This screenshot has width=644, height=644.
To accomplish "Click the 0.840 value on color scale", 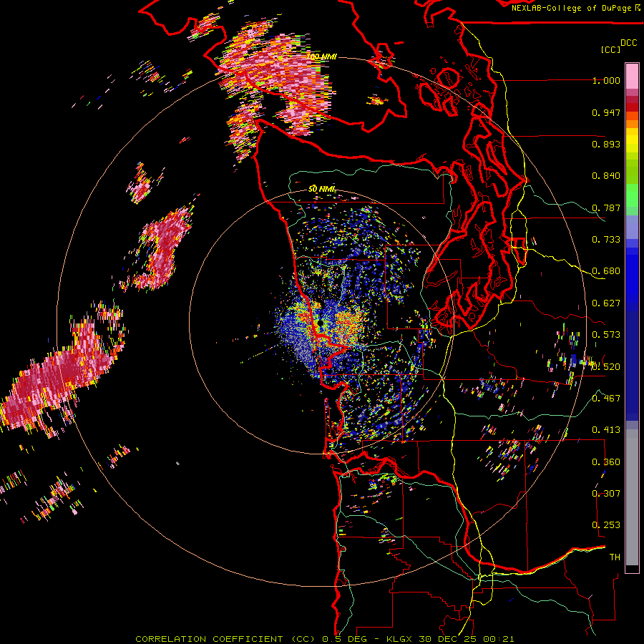I will coord(606,176).
